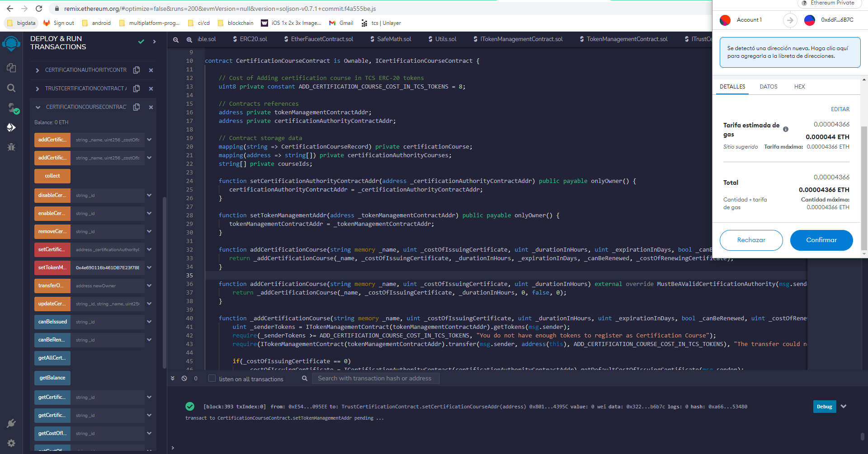Switch to the ERC20.sol editor tab
This screenshot has height=454, width=868.
[x=250, y=39]
